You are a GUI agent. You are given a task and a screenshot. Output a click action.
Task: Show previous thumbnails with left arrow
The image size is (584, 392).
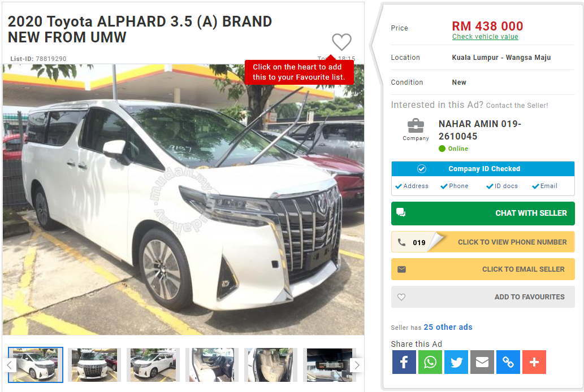point(10,365)
